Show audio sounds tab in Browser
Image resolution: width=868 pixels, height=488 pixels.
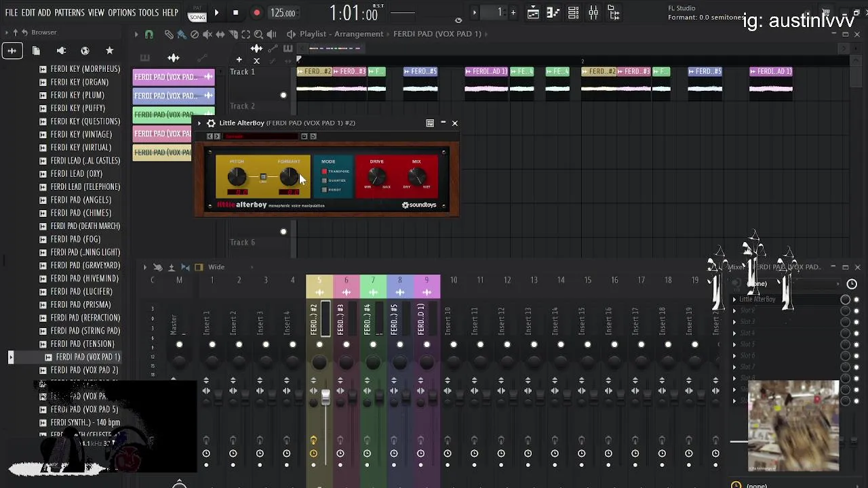(x=12, y=51)
